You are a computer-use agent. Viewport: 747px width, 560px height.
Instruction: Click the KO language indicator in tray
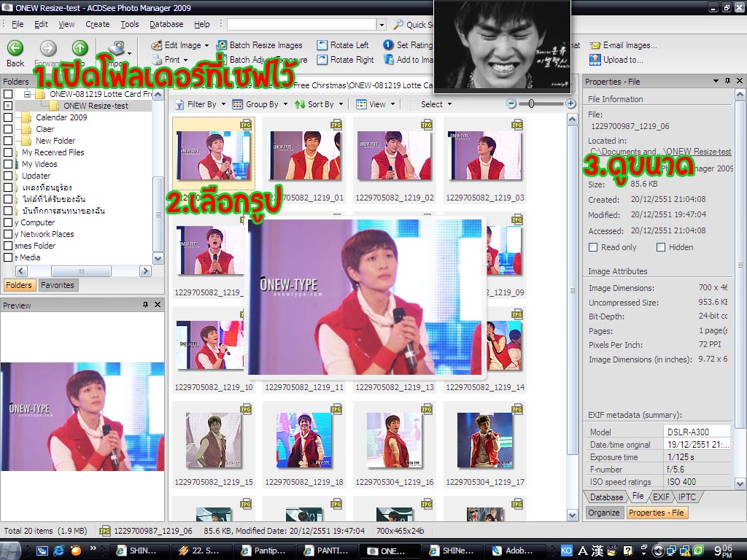(566, 551)
